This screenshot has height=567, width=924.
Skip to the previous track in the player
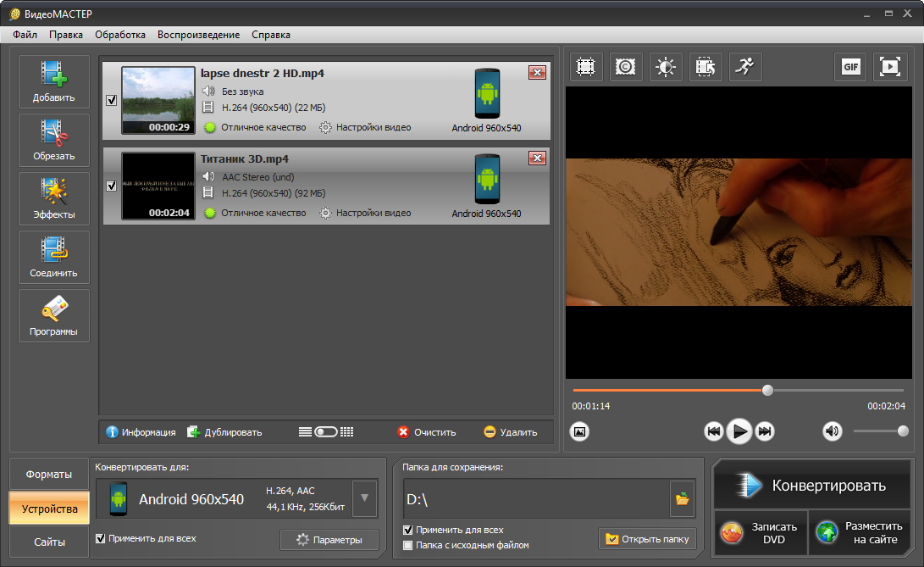(714, 431)
